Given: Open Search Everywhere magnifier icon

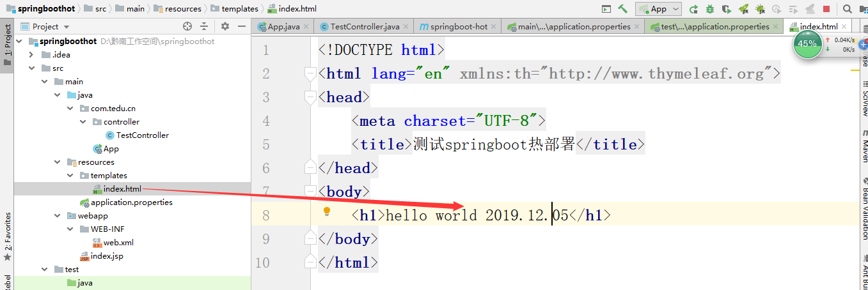Looking at the screenshot, I should pyautogui.click(x=847, y=9).
